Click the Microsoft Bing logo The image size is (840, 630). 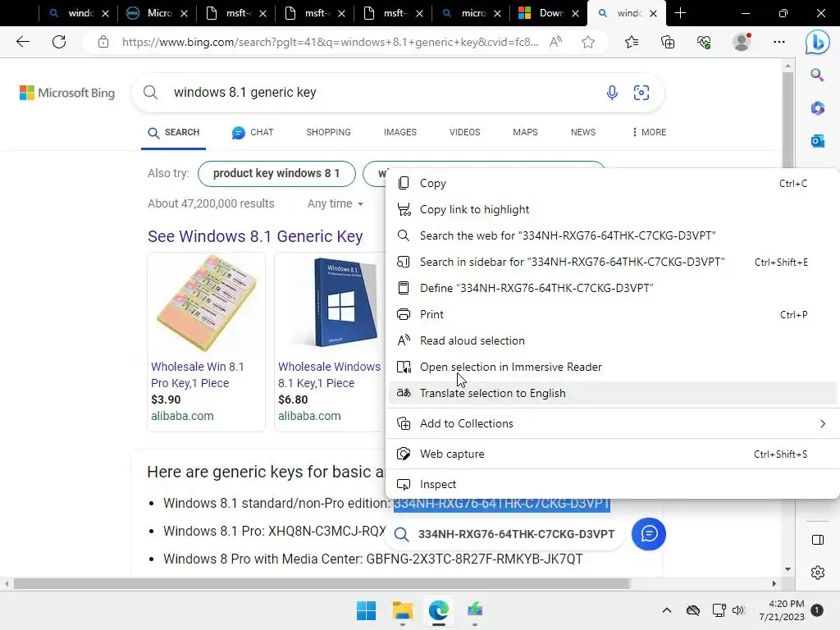67,93
